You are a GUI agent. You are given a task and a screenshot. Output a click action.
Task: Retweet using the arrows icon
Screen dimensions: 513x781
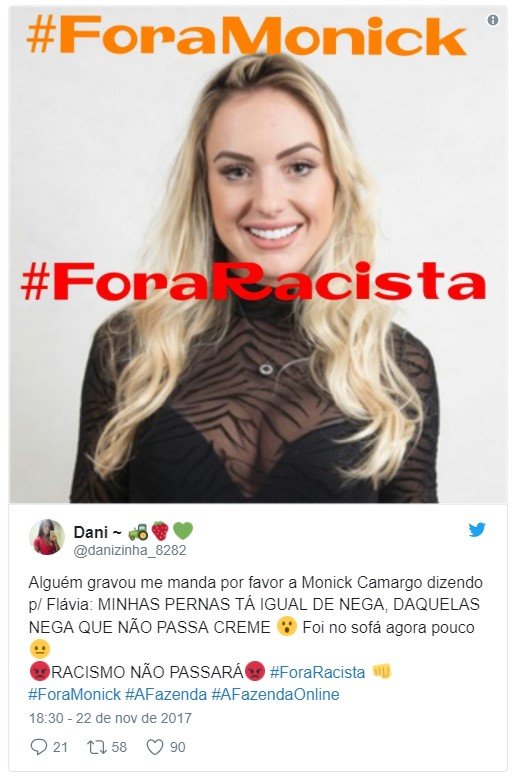point(96,747)
